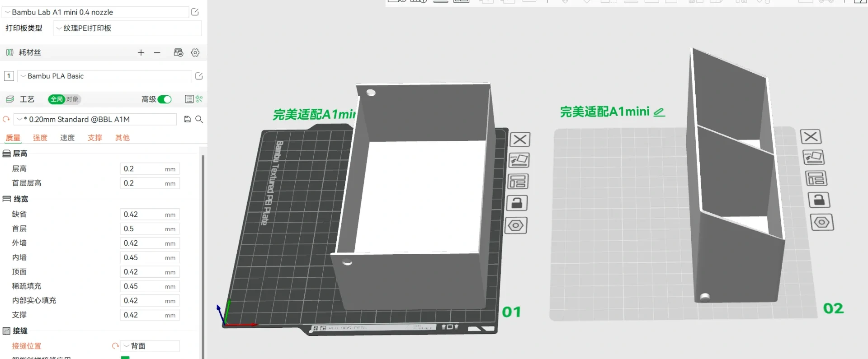The width and height of the screenshot is (868, 359).
Task: Click the 稀疏填充 line width field
Action: [150, 287]
